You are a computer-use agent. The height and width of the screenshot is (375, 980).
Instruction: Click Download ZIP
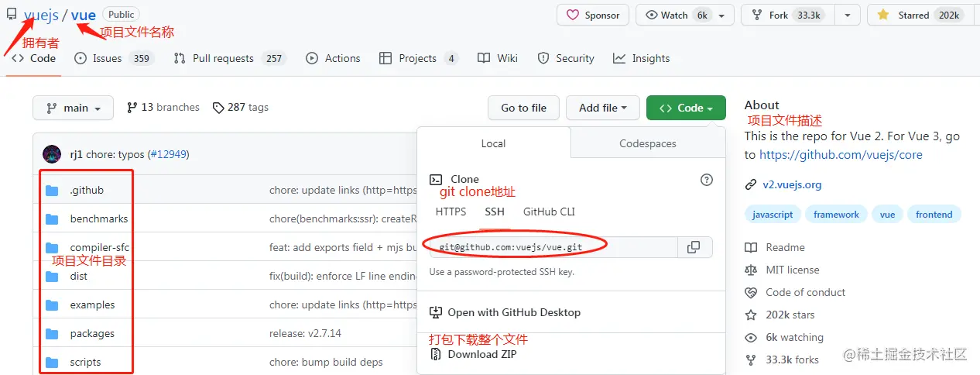473,354
